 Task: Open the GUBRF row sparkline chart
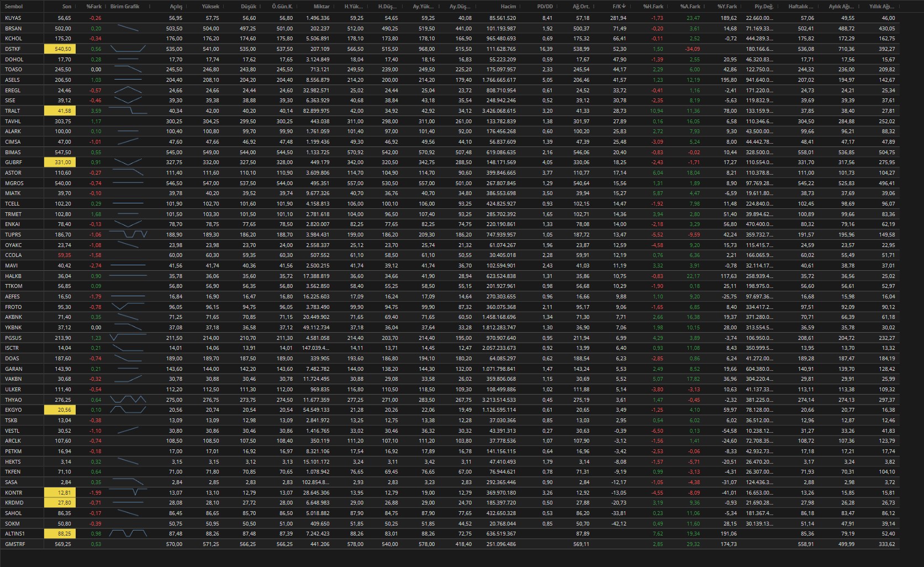(x=128, y=162)
